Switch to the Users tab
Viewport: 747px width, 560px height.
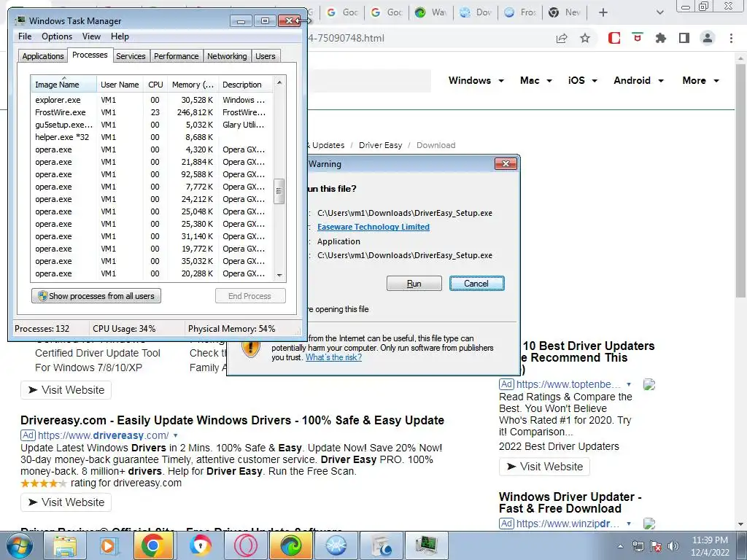pos(266,56)
